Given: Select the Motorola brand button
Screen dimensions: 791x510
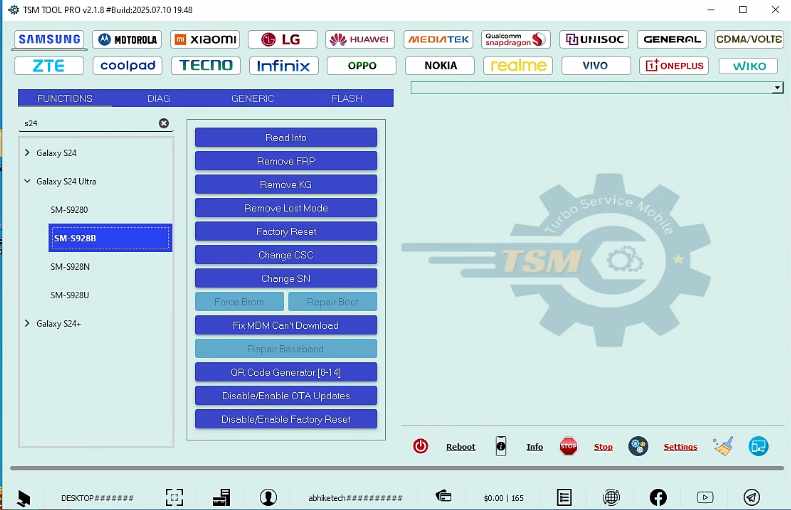Looking at the screenshot, I should [127, 39].
